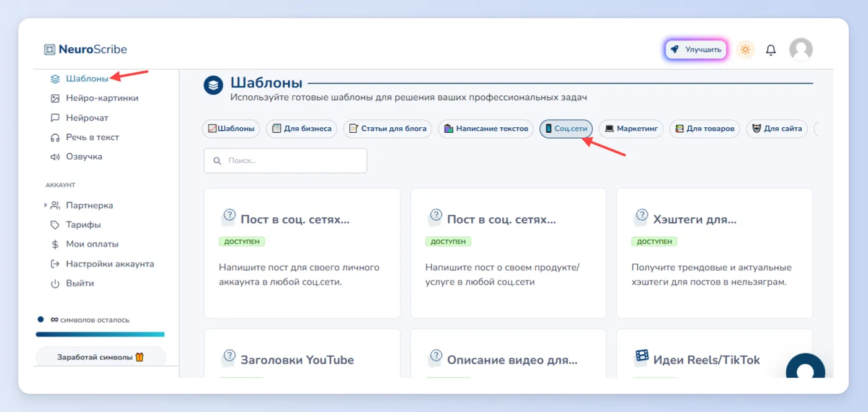Click ДОСТУПЕН badge on Хэштеги card

click(x=654, y=241)
